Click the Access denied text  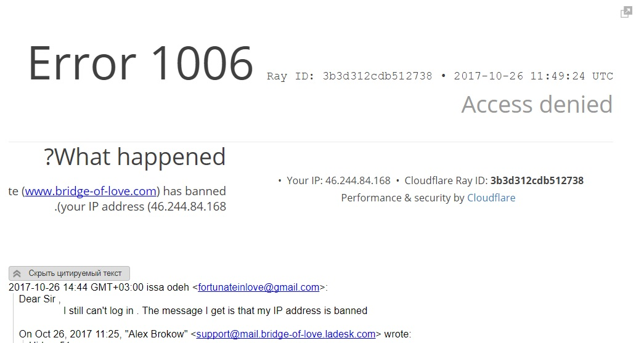[537, 104]
